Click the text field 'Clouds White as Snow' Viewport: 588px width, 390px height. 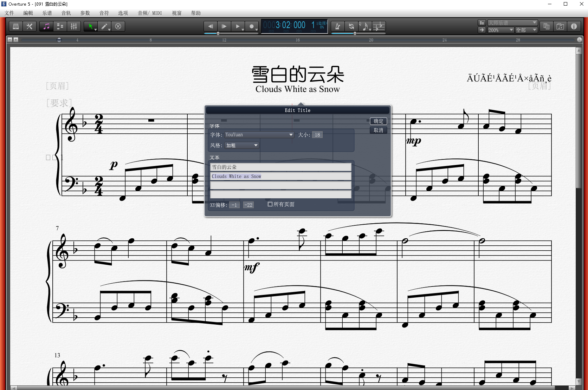point(280,176)
